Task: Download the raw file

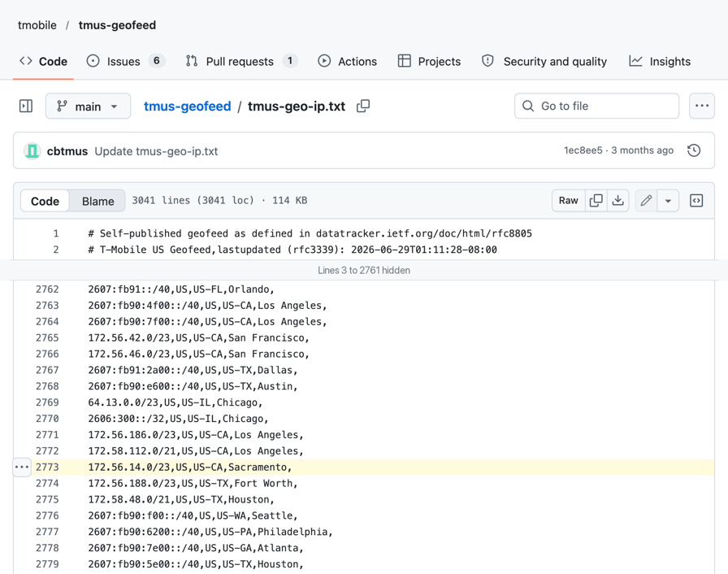Action: click(x=618, y=201)
